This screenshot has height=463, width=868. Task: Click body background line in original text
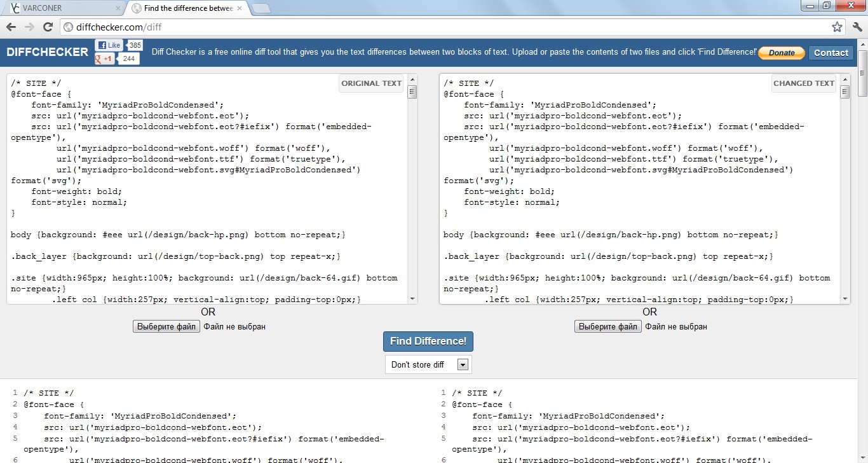tap(178, 235)
